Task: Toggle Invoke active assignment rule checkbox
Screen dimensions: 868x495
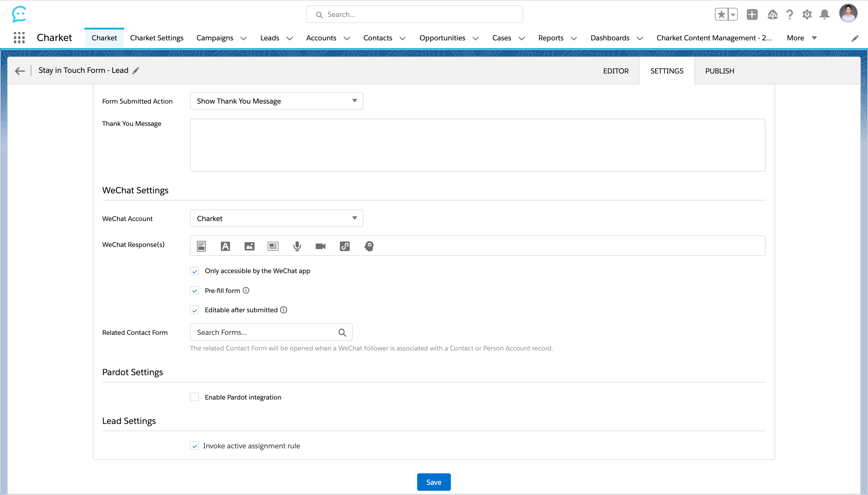Action: (194, 446)
